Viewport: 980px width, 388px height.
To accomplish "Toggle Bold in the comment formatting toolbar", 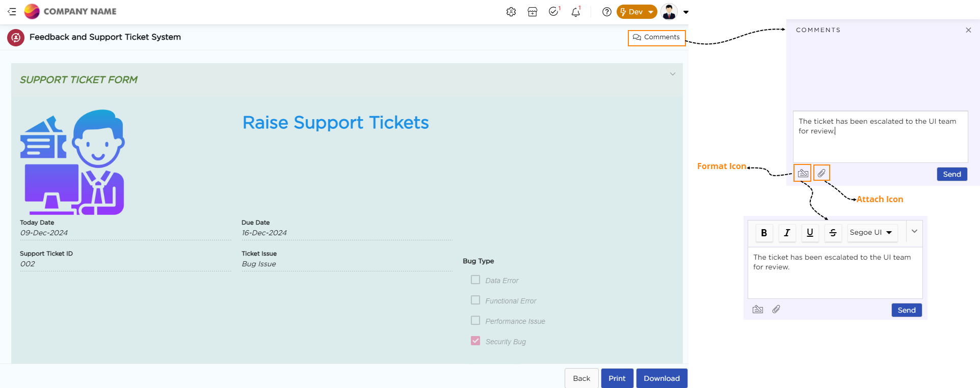I will click(x=763, y=233).
